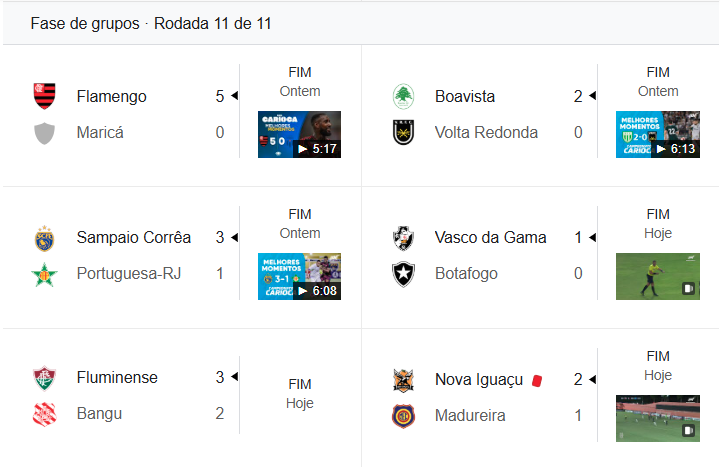
Task: Open Nova Iguaçu vs Madureira video clip
Action: tap(657, 418)
